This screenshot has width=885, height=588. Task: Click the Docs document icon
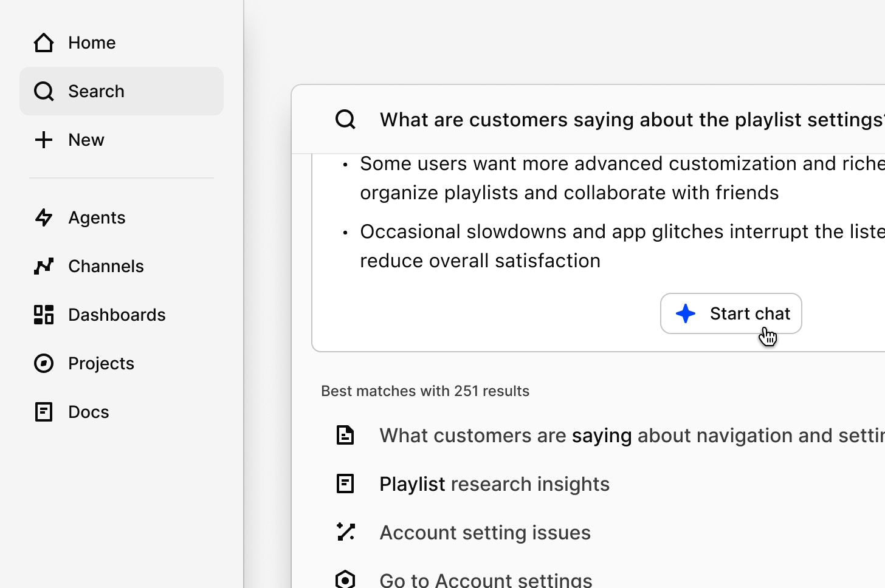click(44, 412)
